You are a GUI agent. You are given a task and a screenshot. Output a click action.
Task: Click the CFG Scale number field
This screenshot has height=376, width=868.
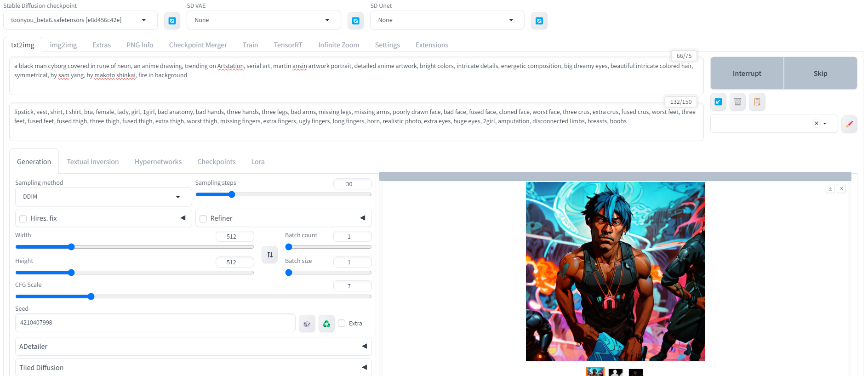[352, 286]
